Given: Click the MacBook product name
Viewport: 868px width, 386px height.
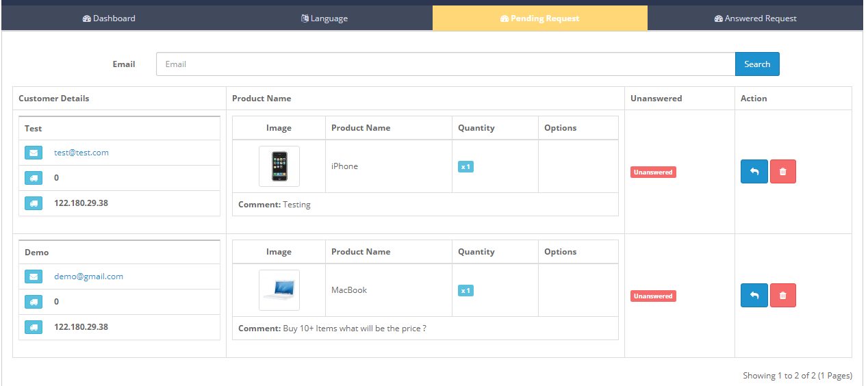Looking at the screenshot, I should coord(349,290).
